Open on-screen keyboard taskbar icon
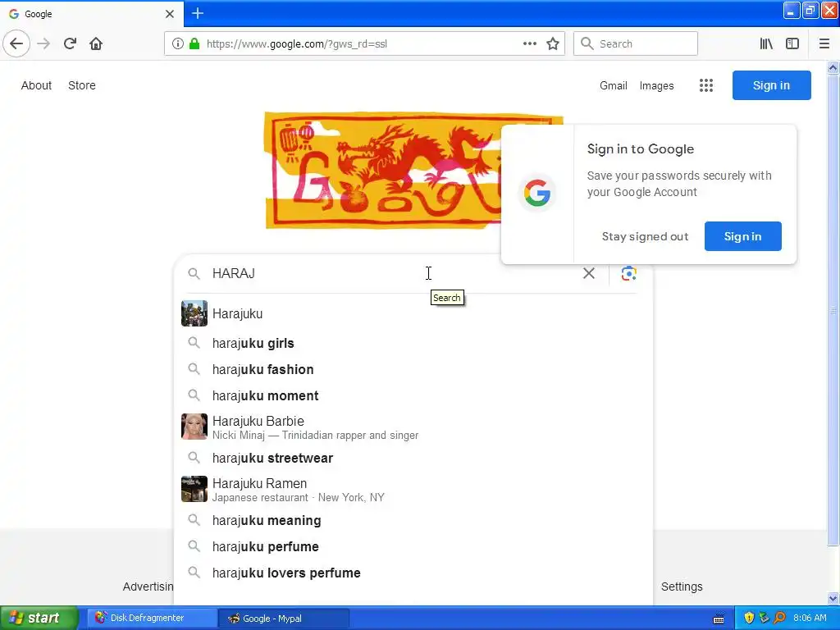This screenshot has height=630, width=840. pos(719,619)
